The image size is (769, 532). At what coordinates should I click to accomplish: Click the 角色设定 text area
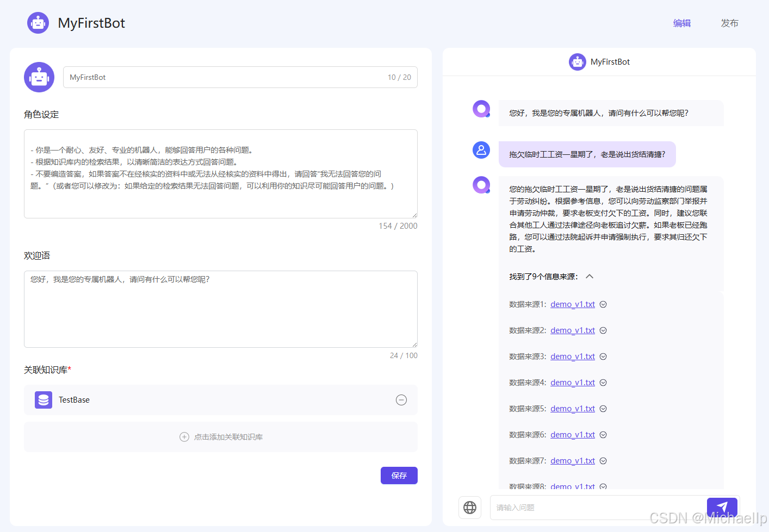[x=221, y=174]
